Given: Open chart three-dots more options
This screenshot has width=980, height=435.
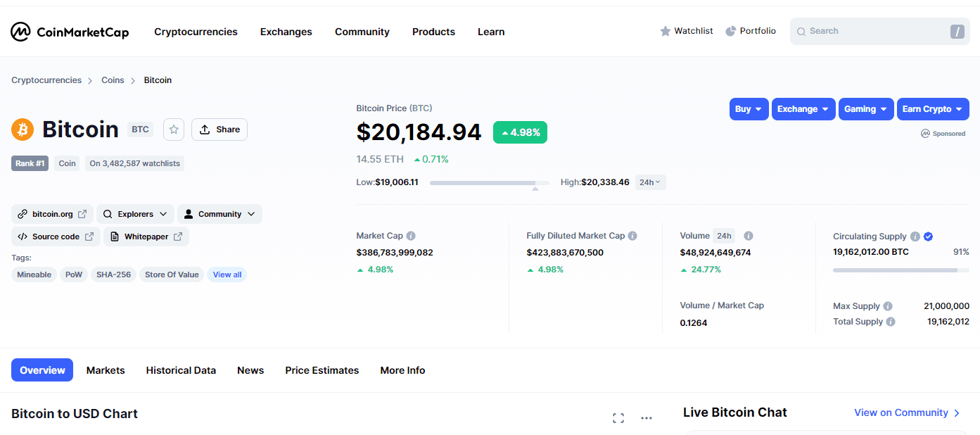Looking at the screenshot, I should coord(647,418).
